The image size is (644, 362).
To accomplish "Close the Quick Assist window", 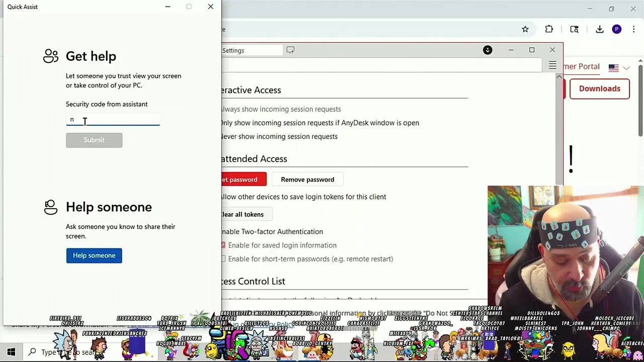I will [210, 7].
